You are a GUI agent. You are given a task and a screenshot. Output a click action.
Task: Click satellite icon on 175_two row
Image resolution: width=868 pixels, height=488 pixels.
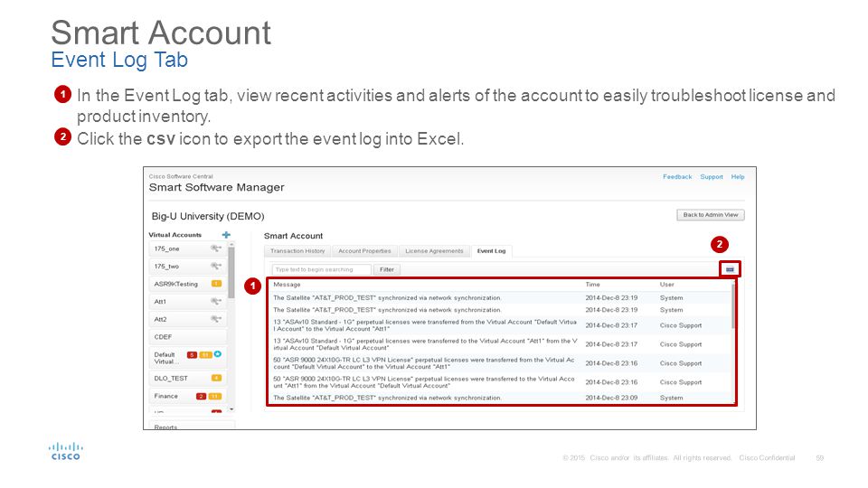coord(216,266)
